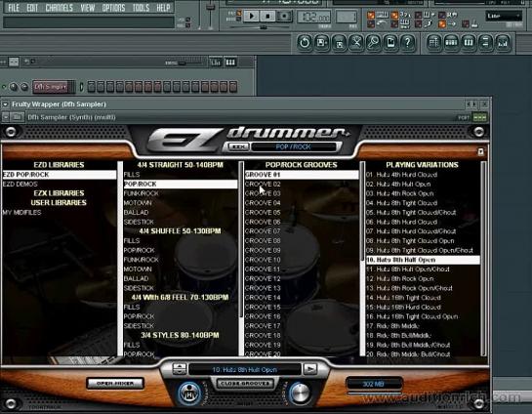
Task: Toggle the Dfh Sampler channel mute LED
Action: (x=4, y=87)
